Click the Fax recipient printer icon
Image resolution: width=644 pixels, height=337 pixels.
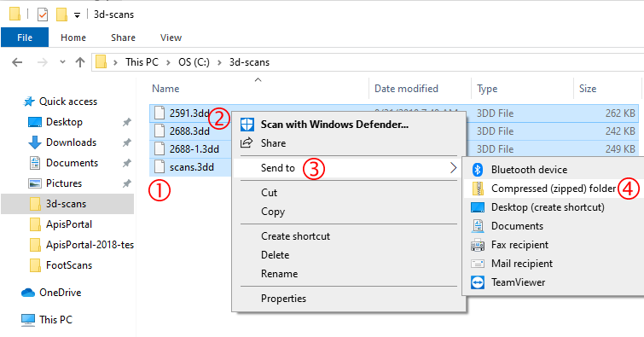478,245
